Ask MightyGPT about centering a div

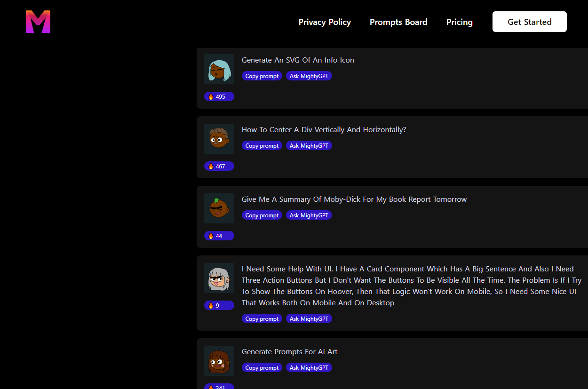tap(309, 145)
